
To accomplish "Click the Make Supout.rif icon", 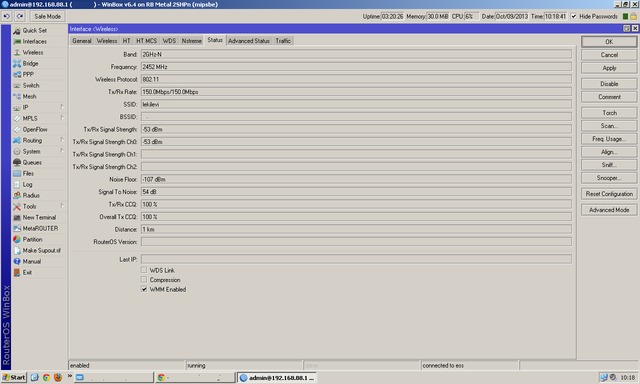I will coord(17,251).
